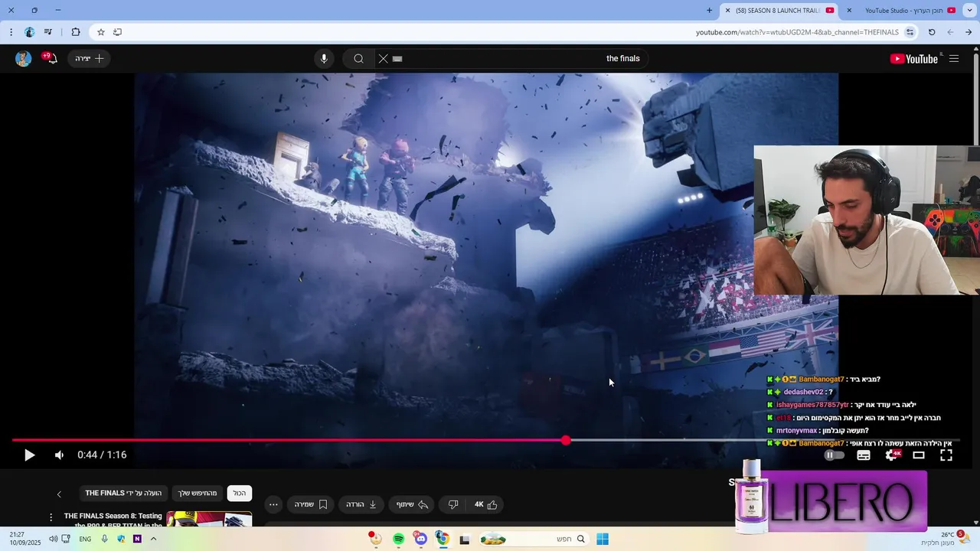Open Chrome three-dot menu
The height and width of the screenshot is (551, 980).
point(11,32)
